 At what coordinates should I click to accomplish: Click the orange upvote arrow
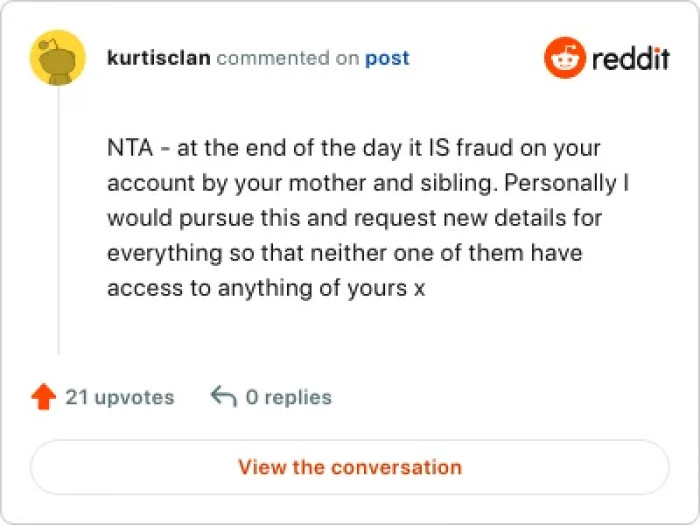[x=43, y=398]
